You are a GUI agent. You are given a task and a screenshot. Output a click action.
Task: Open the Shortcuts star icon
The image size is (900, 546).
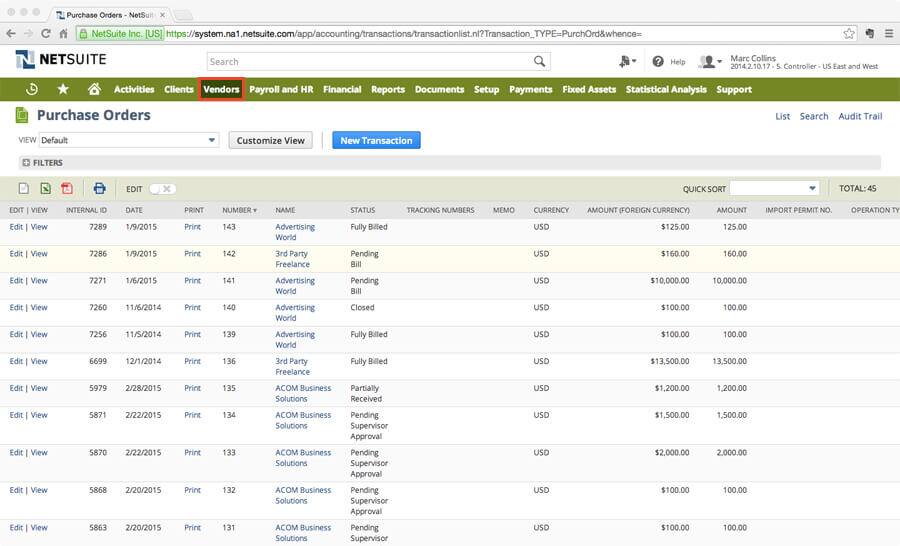[x=63, y=89]
